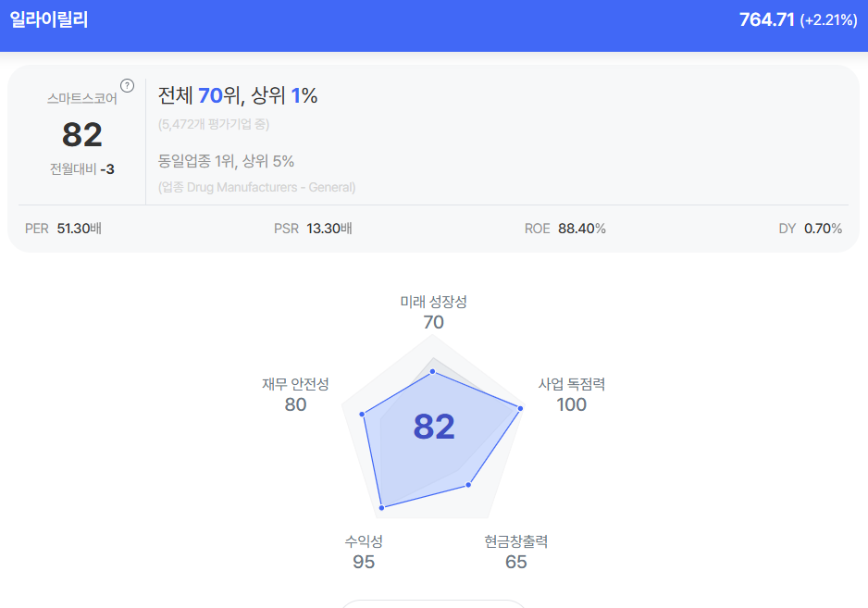Click the 수익성 data point on radar
This screenshot has height=608, width=868.
381,507
